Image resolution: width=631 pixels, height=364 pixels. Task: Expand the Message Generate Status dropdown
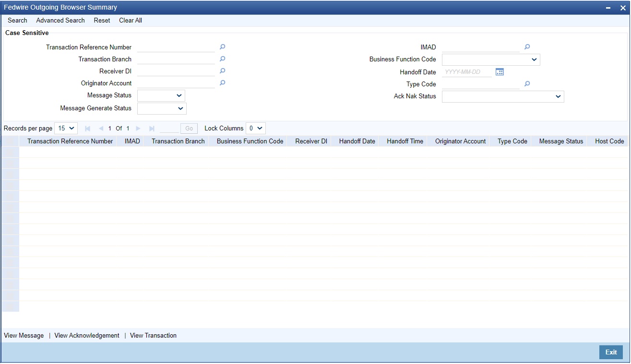(162, 108)
